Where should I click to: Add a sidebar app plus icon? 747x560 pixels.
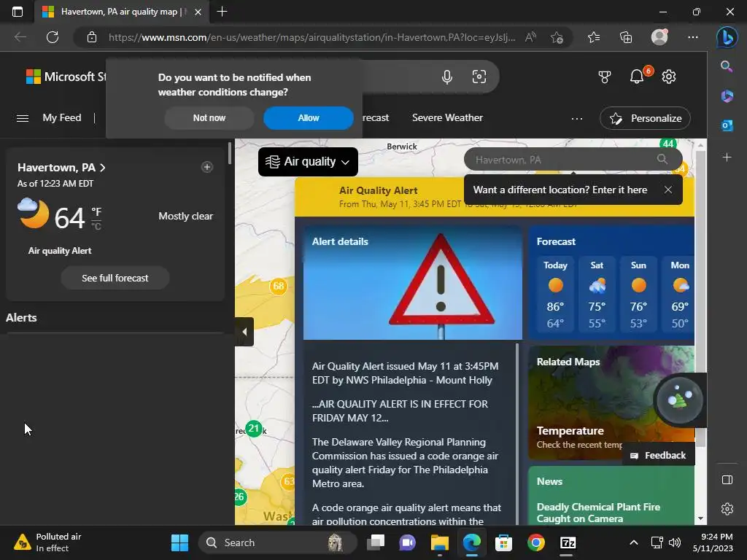point(727,157)
